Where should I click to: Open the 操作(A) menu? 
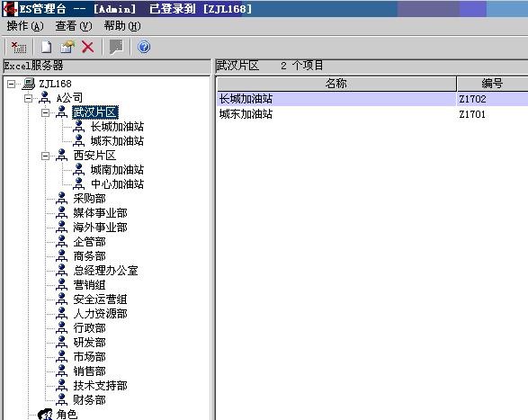(25, 26)
